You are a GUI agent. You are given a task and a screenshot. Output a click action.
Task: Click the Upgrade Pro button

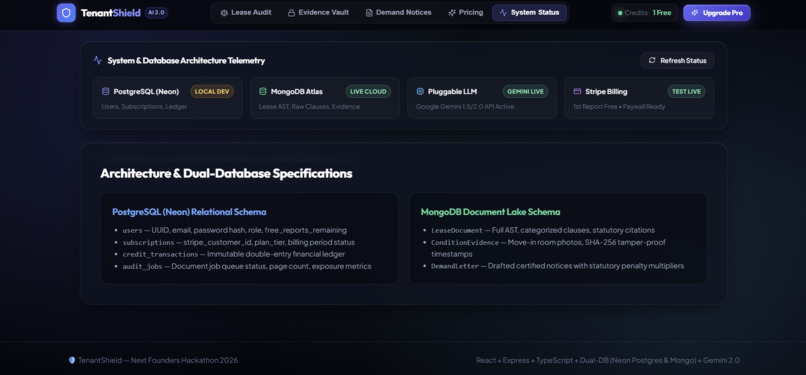tap(717, 13)
